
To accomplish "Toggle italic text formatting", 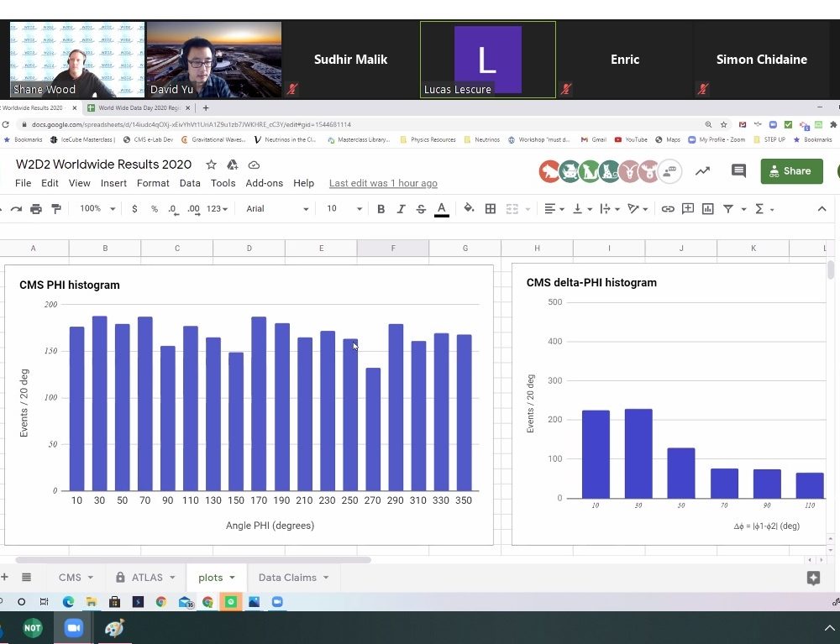I will (x=401, y=209).
